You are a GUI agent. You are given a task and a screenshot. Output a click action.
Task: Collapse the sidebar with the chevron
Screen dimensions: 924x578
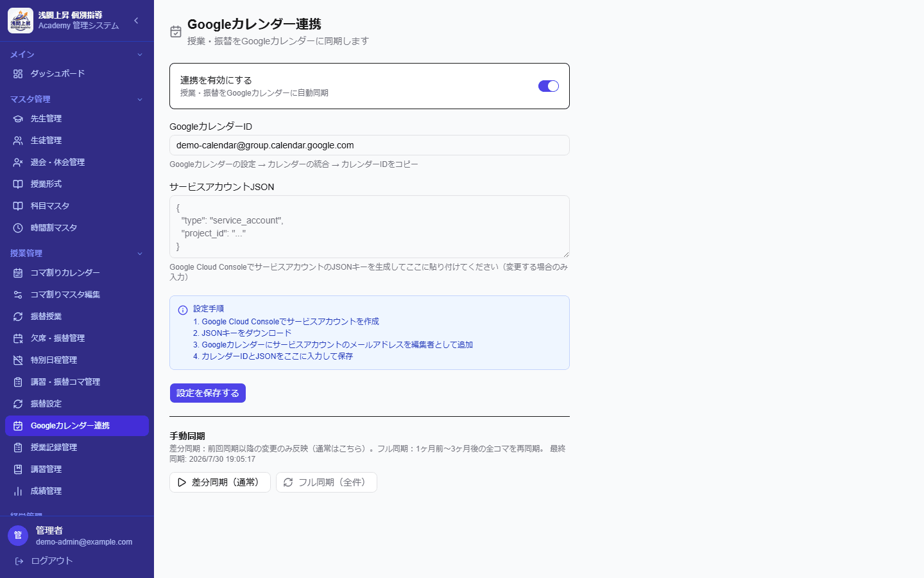click(136, 21)
